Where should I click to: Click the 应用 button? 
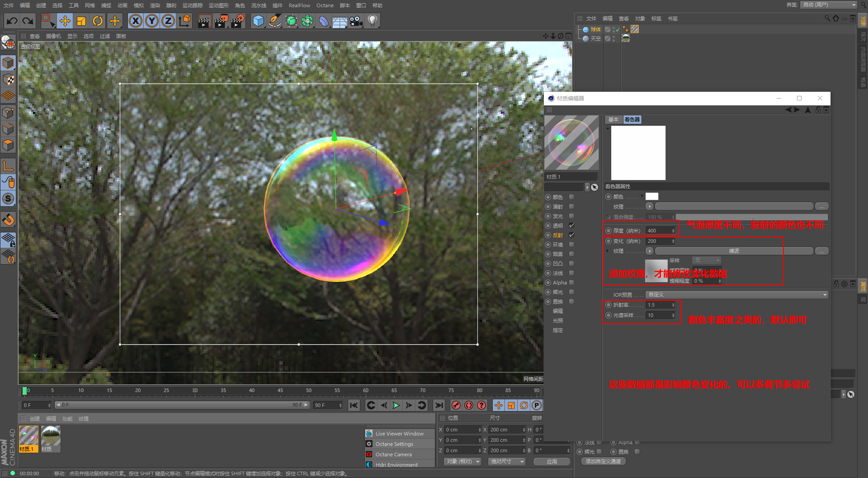tap(552, 461)
